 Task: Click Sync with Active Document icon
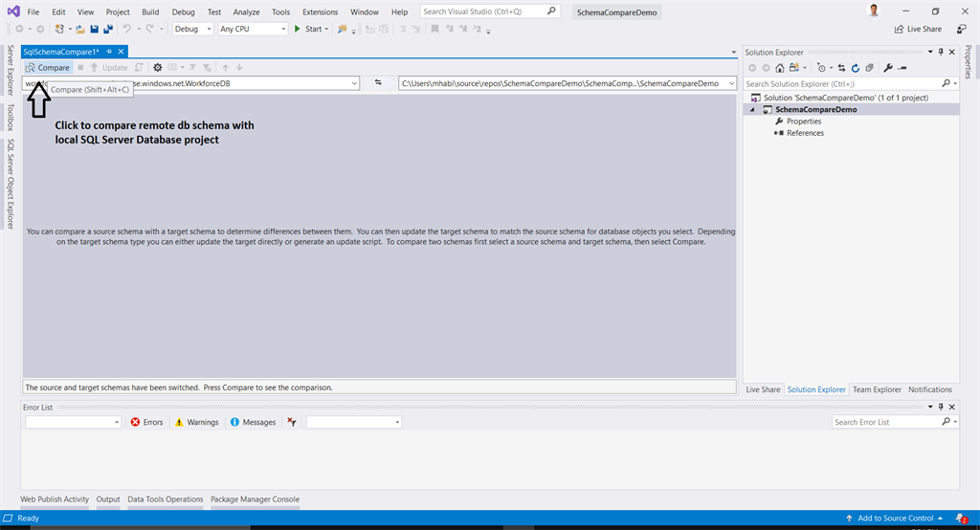(x=842, y=68)
